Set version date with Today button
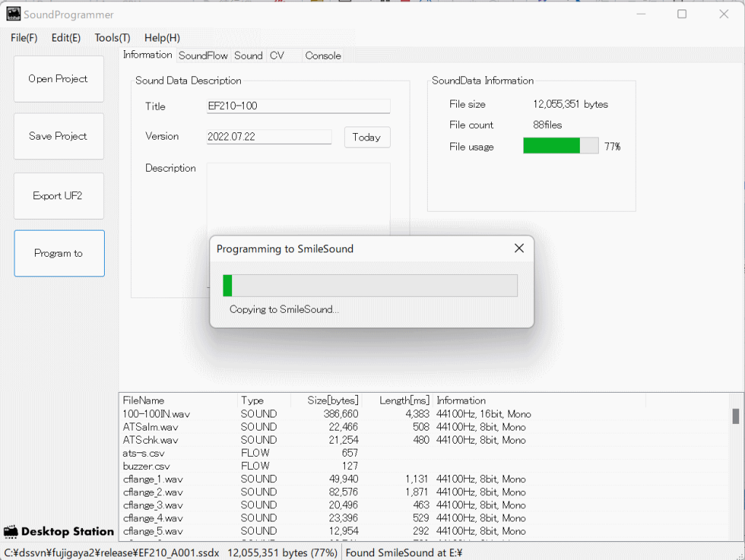 tap(367, 137)
